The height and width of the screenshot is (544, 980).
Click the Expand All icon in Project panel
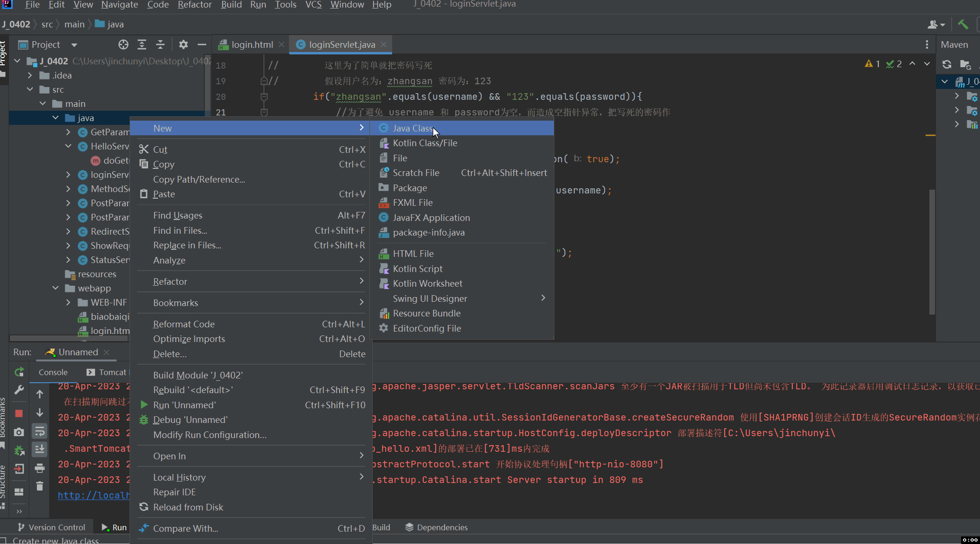[142, 44]
